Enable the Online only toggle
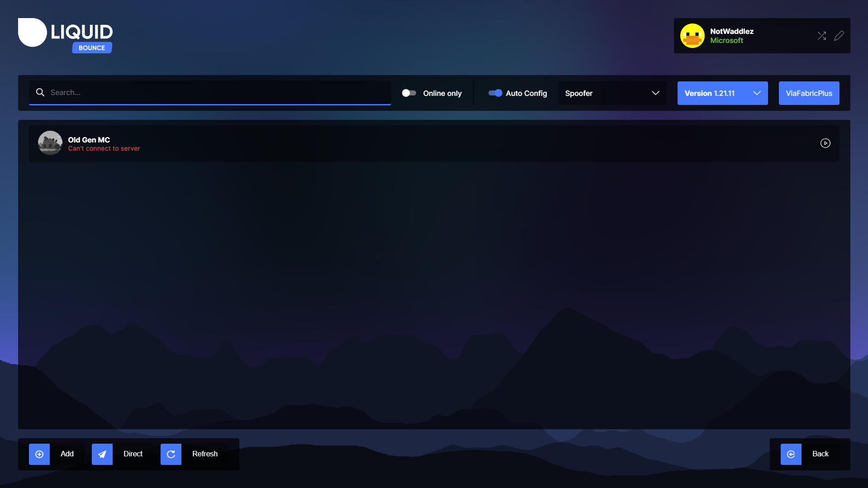 (408, 93)
